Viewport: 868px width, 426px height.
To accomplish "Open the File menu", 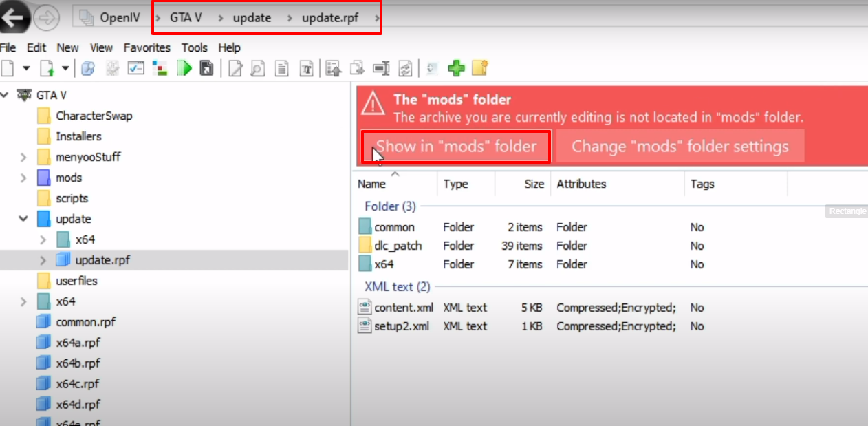I will pos(8,47).
